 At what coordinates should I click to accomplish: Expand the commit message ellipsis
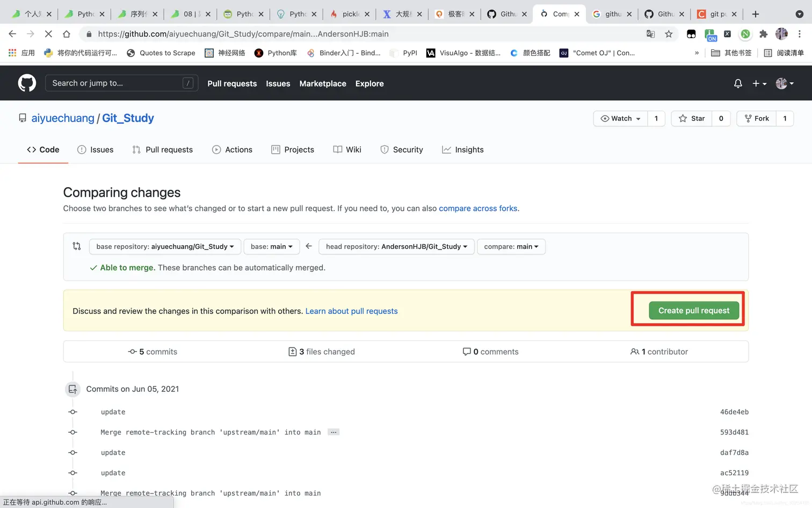point(334,432)
